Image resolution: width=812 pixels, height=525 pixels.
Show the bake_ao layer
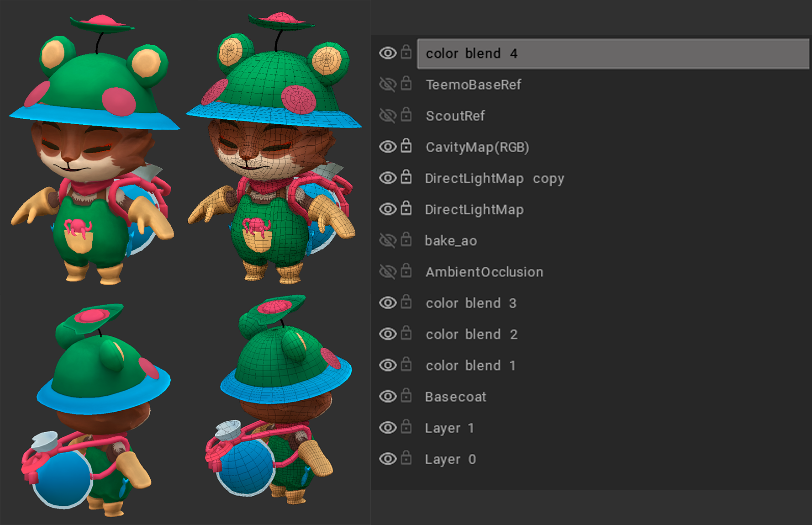tap(388, 240)
